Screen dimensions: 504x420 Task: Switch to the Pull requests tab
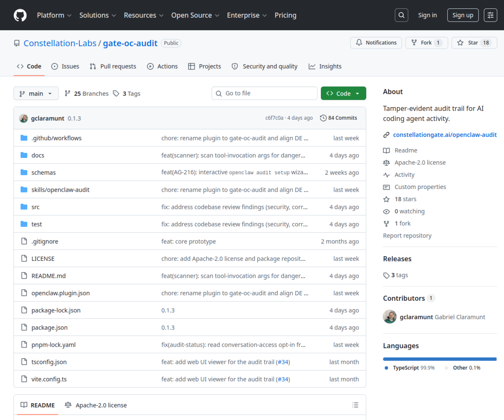[113, 66]
